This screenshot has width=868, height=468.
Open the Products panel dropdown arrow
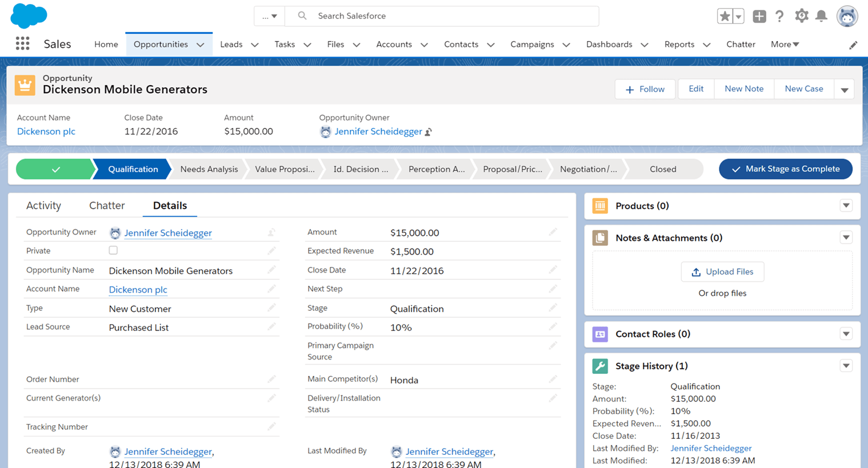[x=846, y=206]
